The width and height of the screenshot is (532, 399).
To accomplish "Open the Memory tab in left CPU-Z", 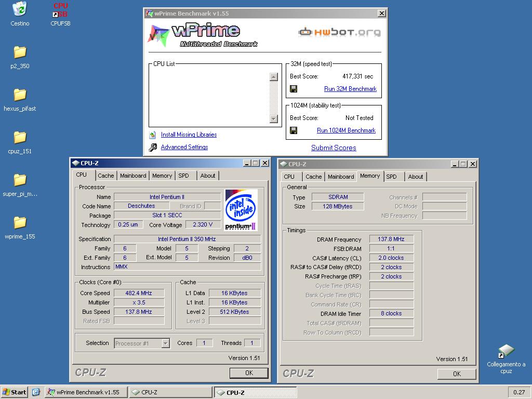I will tap(162, 176).
